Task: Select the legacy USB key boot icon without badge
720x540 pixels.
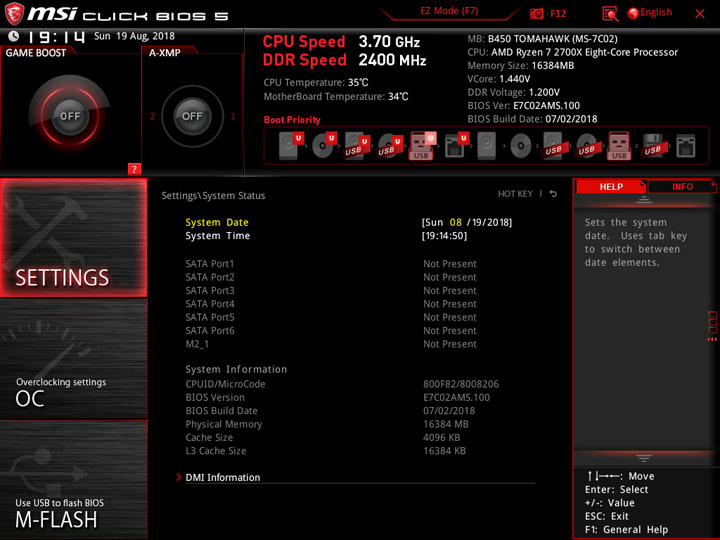Action: [619, 146]
